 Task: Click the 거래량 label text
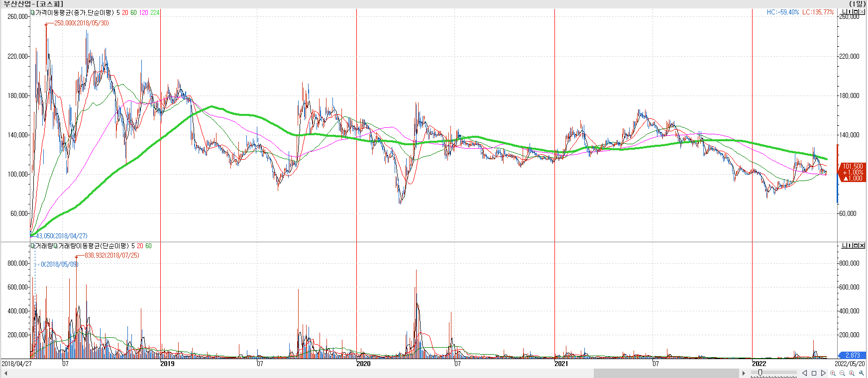pos(44,246)
